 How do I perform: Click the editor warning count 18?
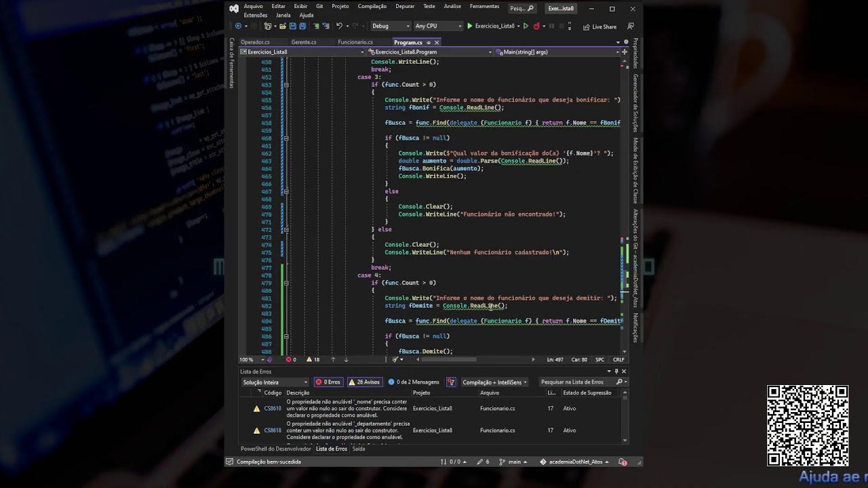[313, 359]
